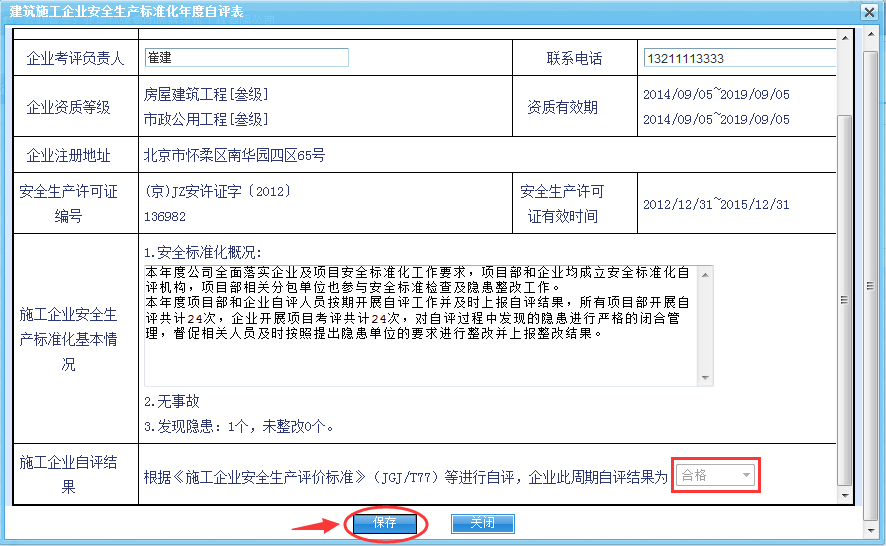Click the permit validity date 2012/12/31~2015/12/31
This screenshot has height=546, width=886.
pyautogui.click(x=716, y=205)
